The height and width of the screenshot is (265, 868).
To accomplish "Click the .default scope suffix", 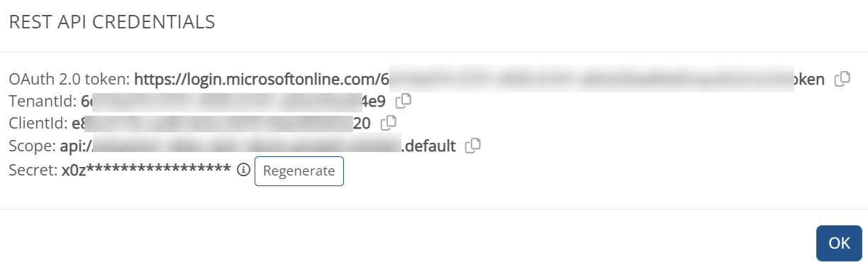I will 428,146.
